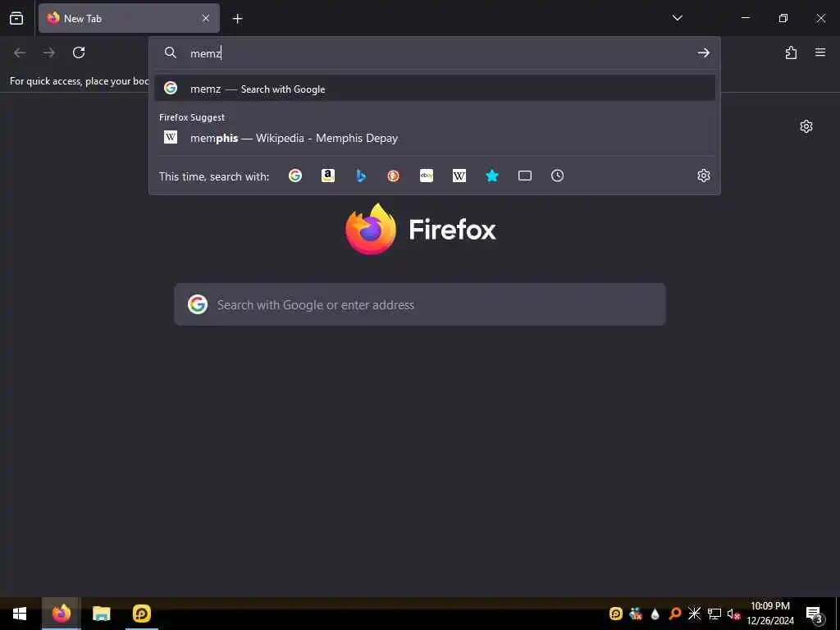The image size is (840, 630).
Task: Click the Search with Google page field
Action: [420, 305]
